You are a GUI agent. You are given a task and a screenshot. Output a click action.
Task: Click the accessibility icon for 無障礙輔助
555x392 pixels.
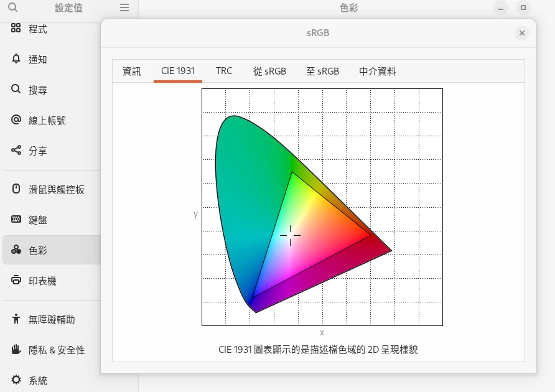(16, 319)
